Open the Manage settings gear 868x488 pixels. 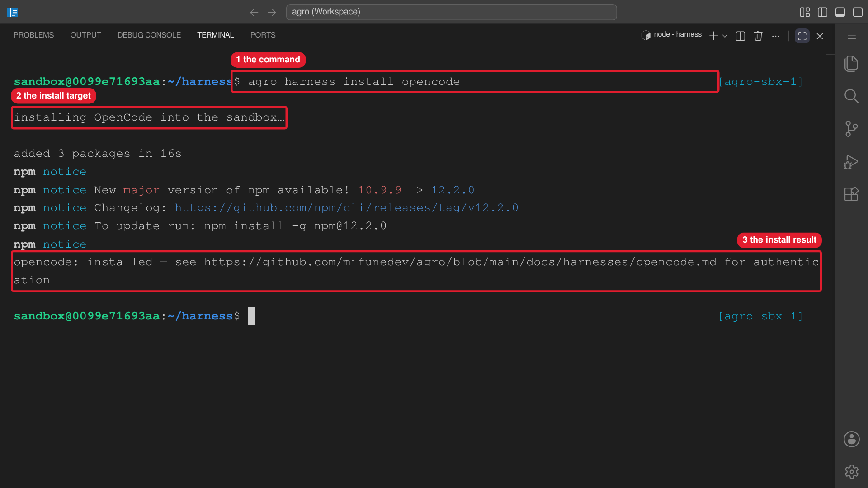(851, 472)
